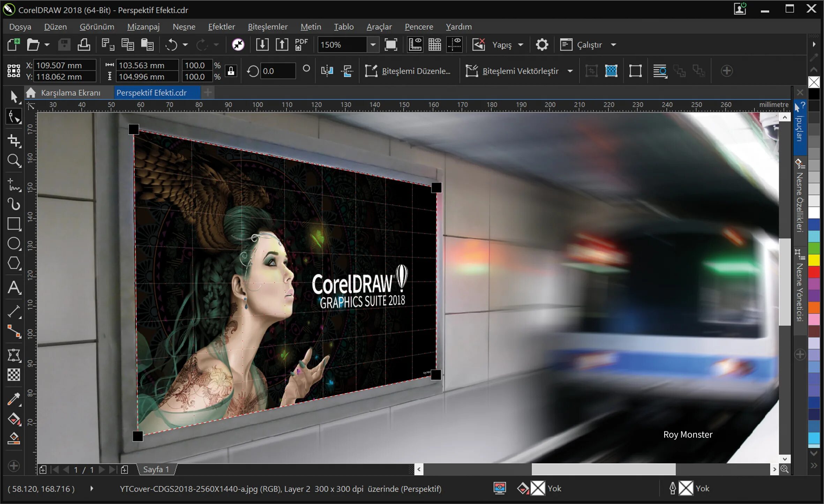Toggle show rulers button
The width and height of the screenshot is (824, 504).
(415, 45)
